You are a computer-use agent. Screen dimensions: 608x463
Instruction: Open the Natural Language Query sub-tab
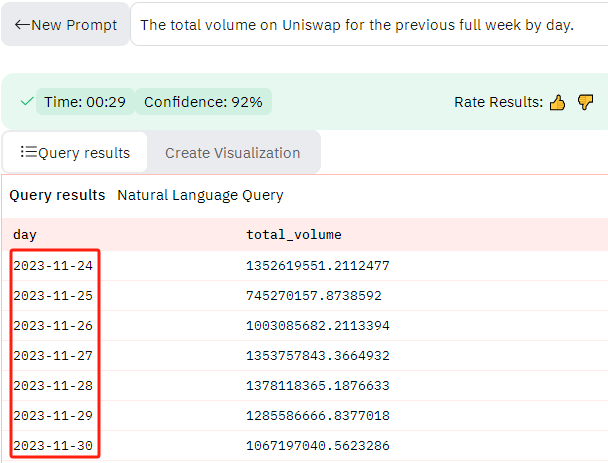tap(200, 195)
